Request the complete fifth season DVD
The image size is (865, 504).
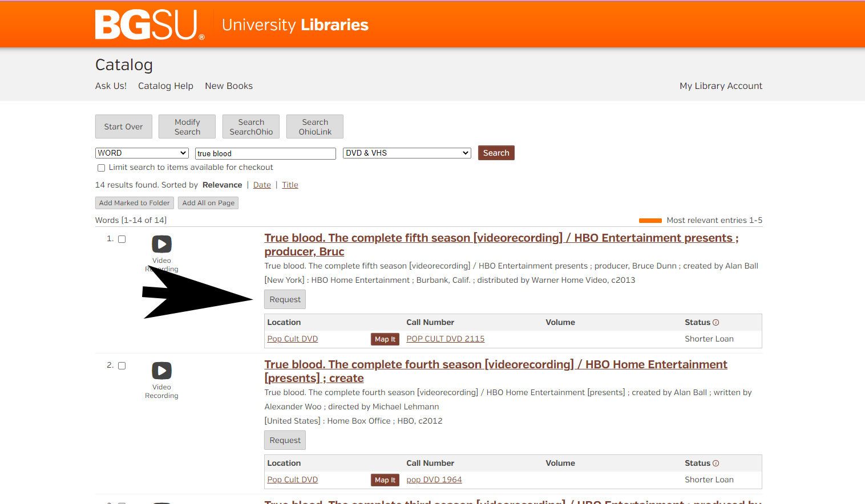pos(285,300)
